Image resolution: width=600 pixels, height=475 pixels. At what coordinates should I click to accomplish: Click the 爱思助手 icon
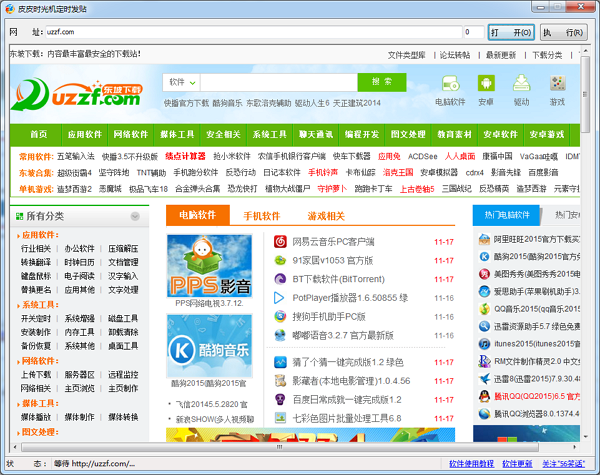coord(484,291)
